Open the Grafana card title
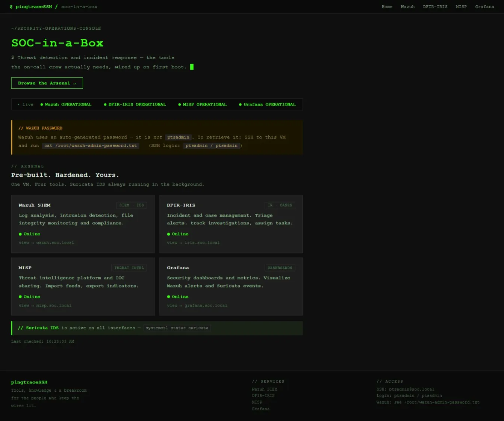Image resolution: width=504 pixels, height=421 pixels. click(x=178, y=267)
